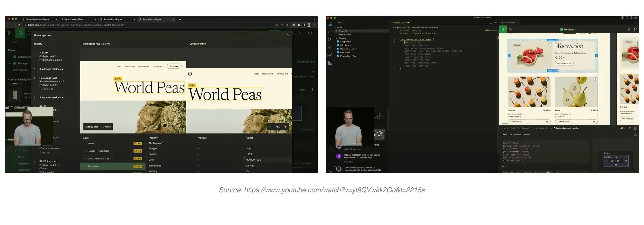Expand the 6 autosave versions entry
The height and width of the screenshot is (225, 644).
click(51, 69)
